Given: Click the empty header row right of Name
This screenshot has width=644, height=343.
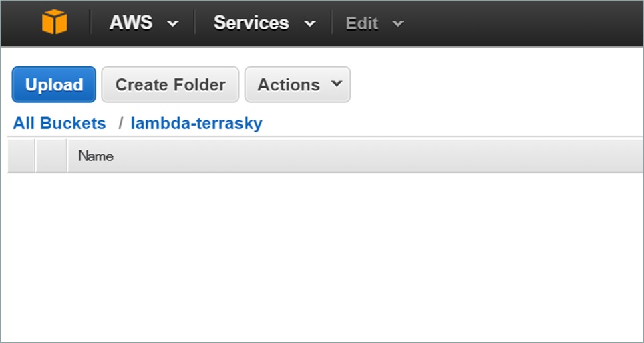Looking at the screenshot, I should click(x=374, y=156).
